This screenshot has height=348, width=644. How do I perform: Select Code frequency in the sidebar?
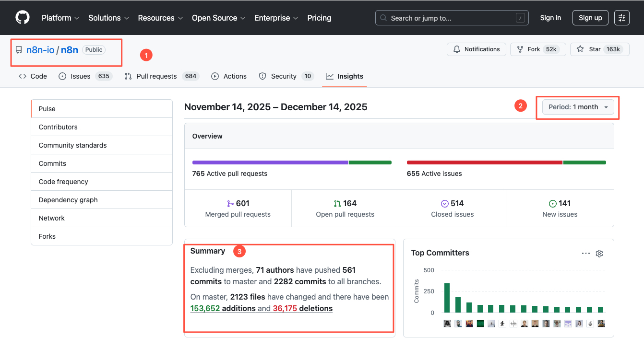102,182
